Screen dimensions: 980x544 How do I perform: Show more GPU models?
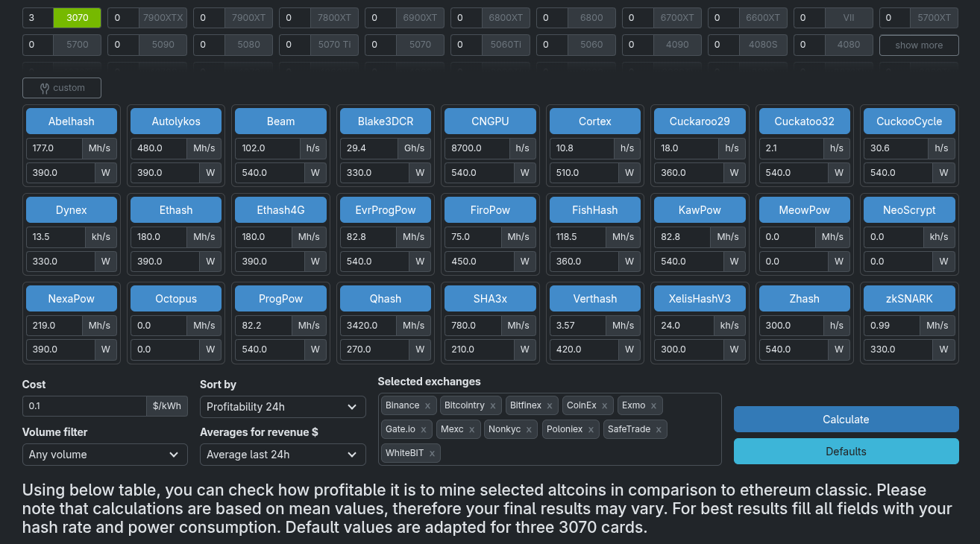918,45
